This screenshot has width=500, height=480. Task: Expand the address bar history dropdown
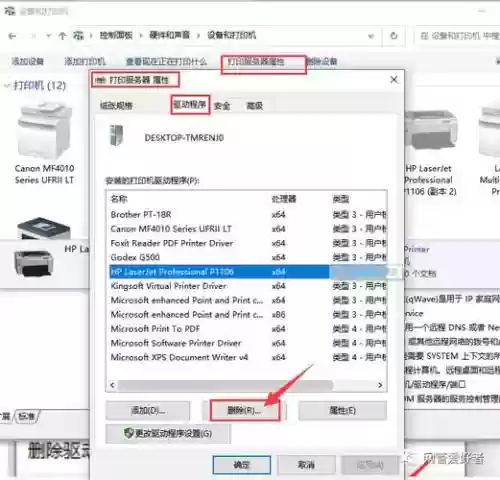click(371, 36)
